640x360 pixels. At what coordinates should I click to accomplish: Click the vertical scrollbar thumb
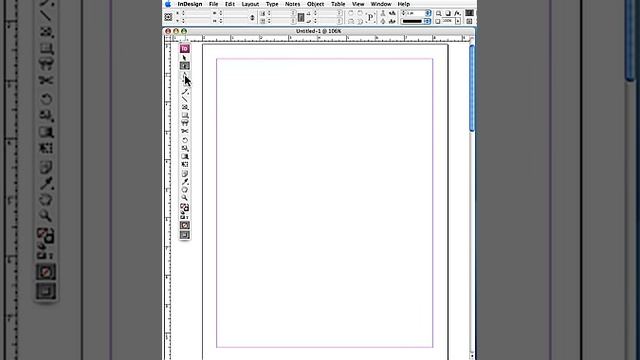point(472,88)
